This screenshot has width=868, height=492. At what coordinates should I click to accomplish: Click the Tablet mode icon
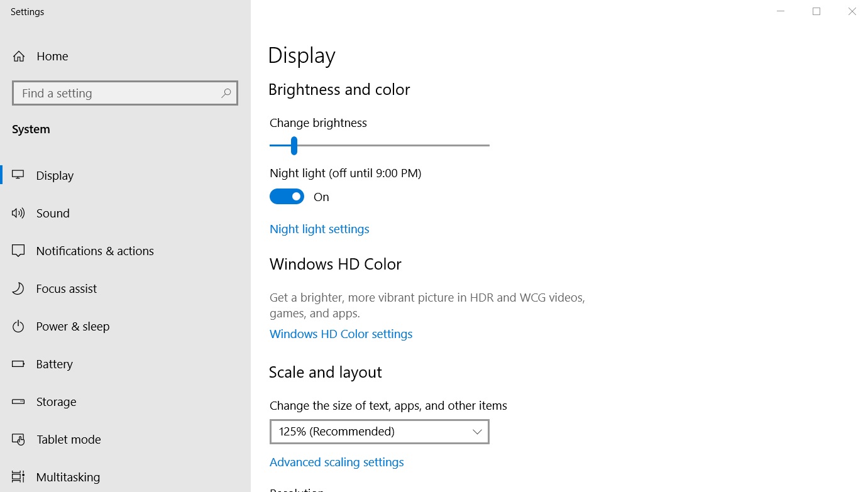click(18, 439)
